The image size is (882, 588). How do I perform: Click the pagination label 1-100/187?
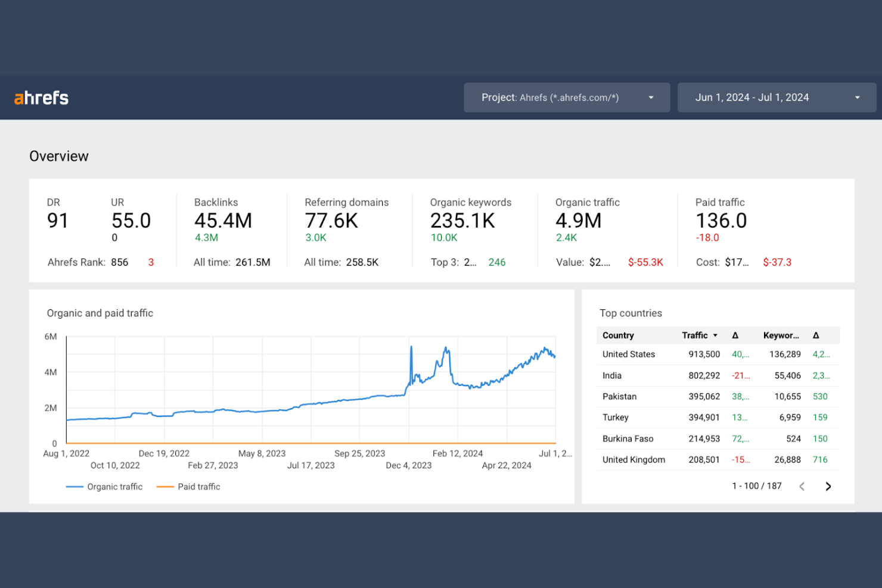tap(757, 486)
